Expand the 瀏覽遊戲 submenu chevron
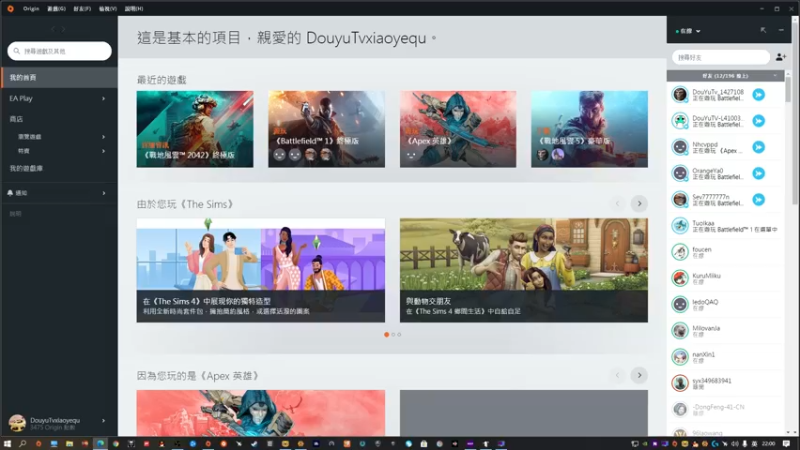Screen dimensions: 800x450 tap(104, 137)
